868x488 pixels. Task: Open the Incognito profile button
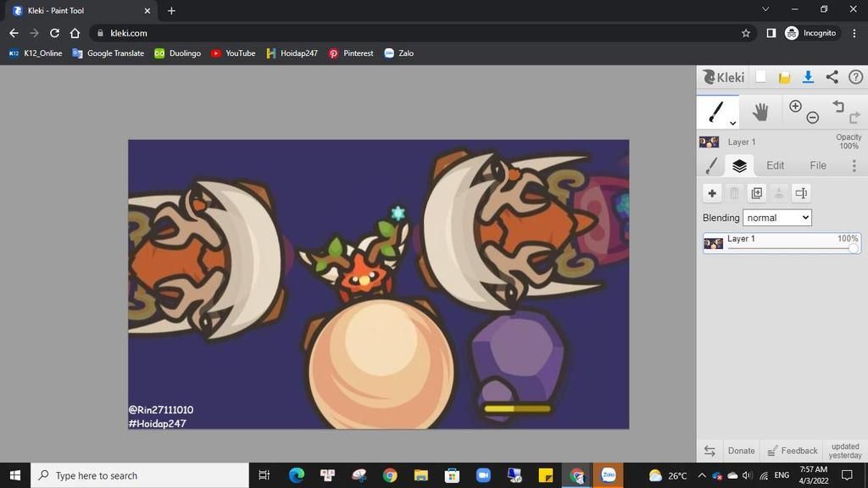[x=811, y=33]
